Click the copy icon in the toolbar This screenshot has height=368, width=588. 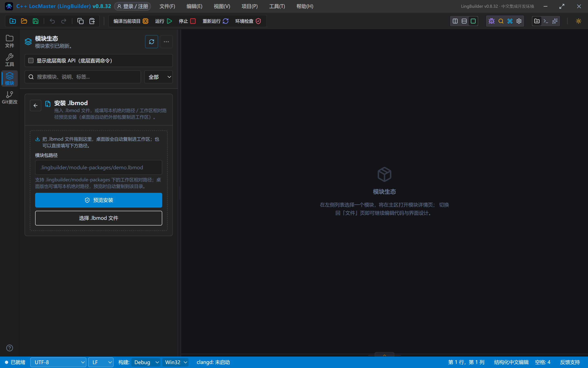(80, 21)
